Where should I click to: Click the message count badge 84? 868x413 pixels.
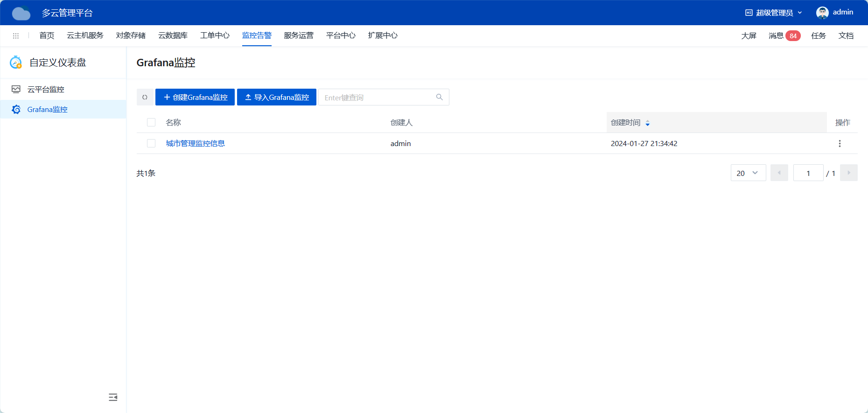pyautogui.click(x=793, y=36)
